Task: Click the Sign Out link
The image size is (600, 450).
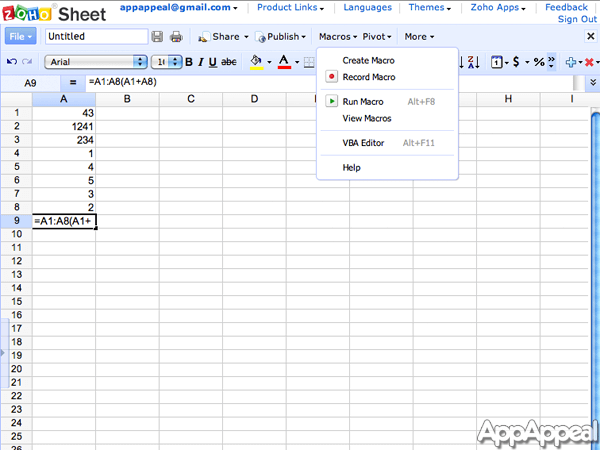Action: coord(577,19)
